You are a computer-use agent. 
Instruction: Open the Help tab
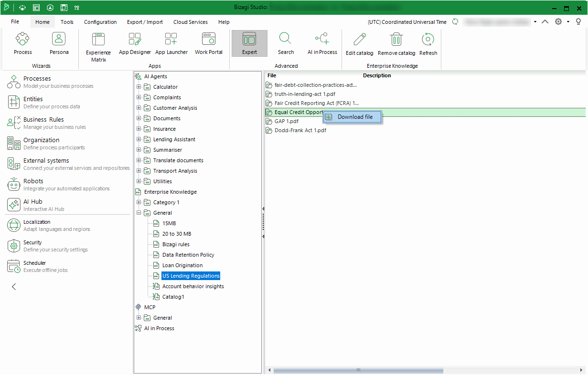(x=224, y=22)
